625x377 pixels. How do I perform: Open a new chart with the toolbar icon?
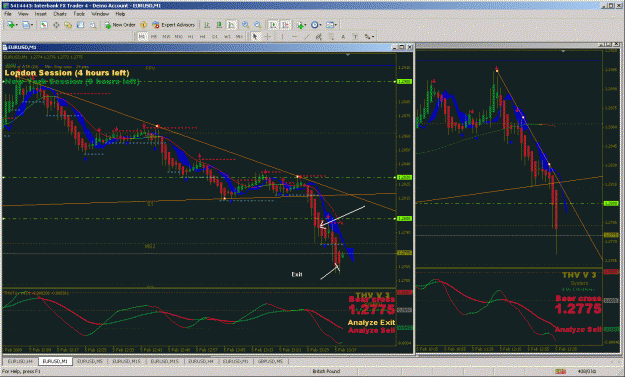[x=11, y=25]
